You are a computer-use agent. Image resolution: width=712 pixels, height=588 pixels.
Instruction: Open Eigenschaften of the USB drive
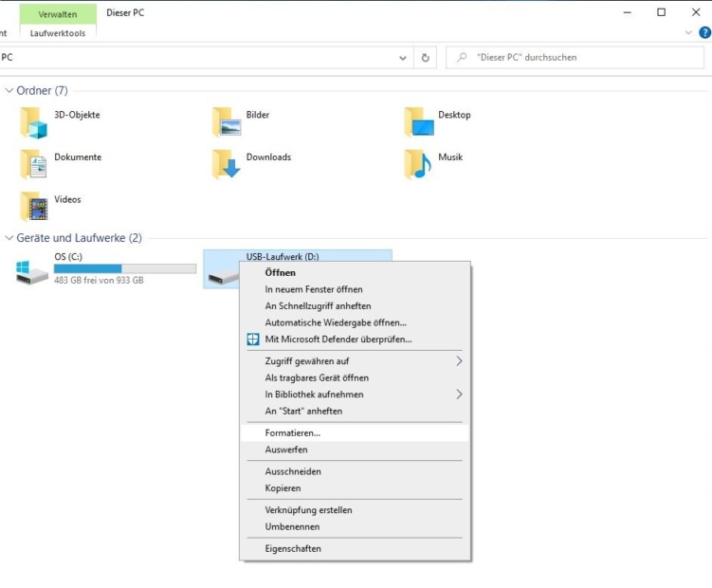coord(355,549)
